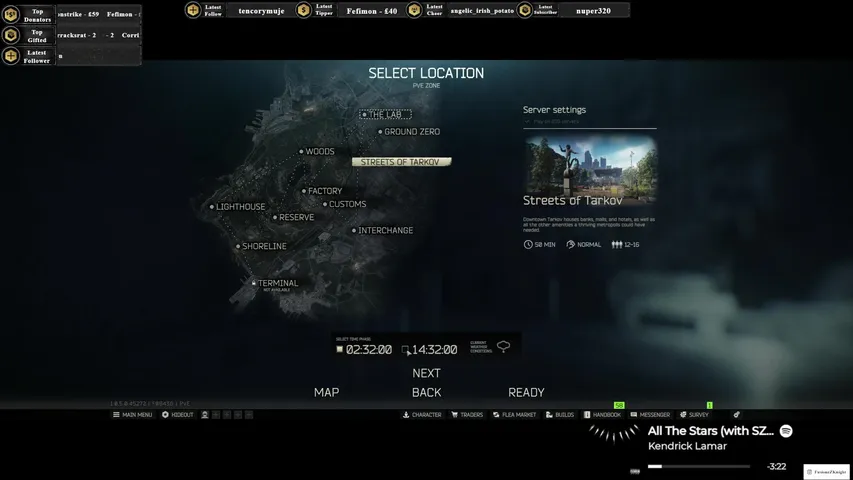Choose Shoreline location

(x=262, y=246)
